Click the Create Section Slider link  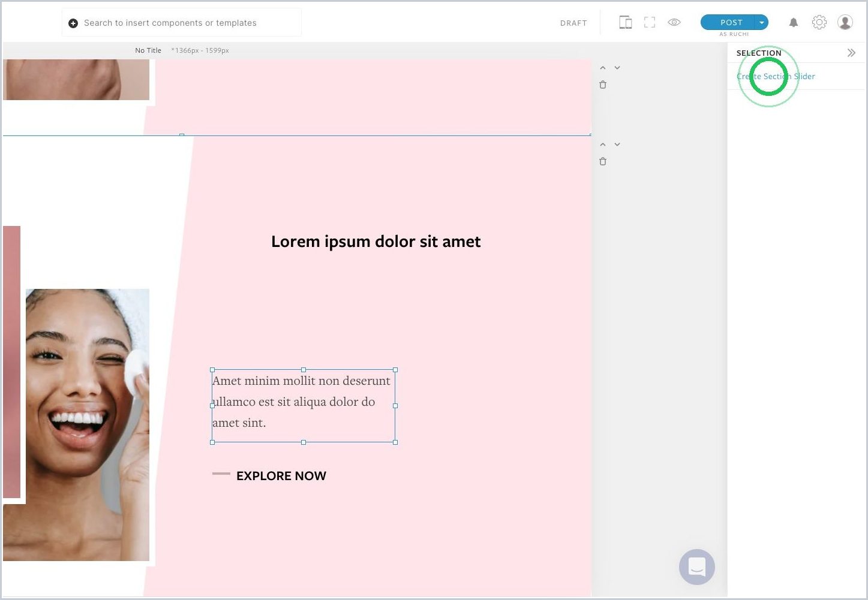click(776, 76)
